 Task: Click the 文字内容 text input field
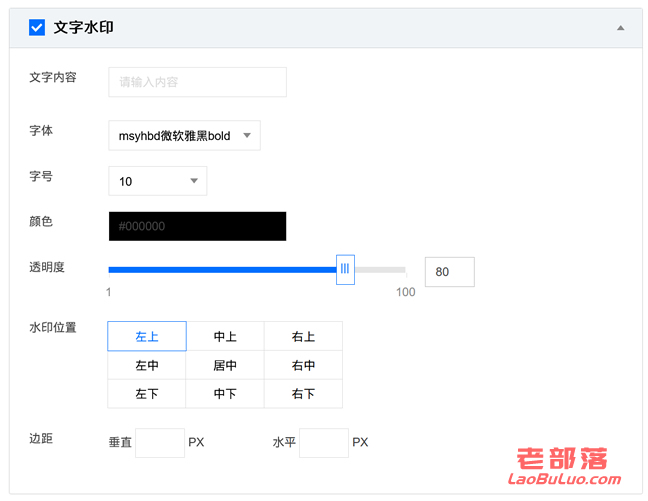(197, 82)
